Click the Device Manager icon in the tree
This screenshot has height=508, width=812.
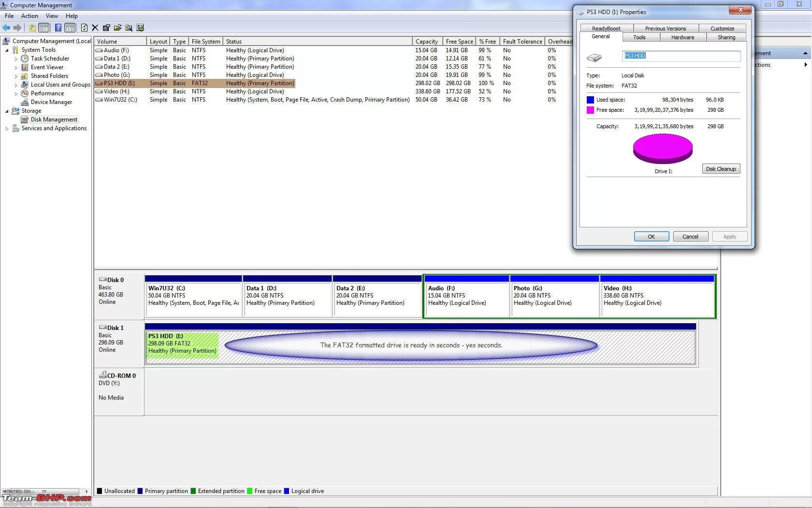25,102
